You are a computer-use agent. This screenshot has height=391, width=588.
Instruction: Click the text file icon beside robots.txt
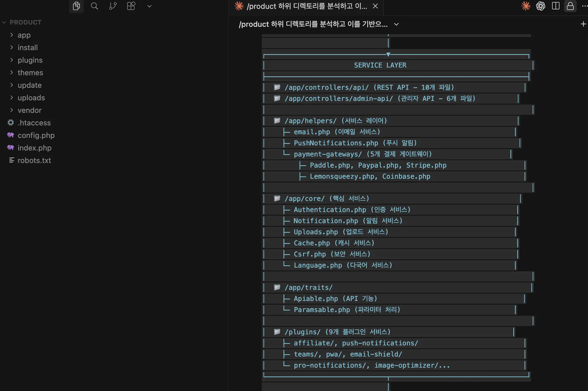pos(11,160)
